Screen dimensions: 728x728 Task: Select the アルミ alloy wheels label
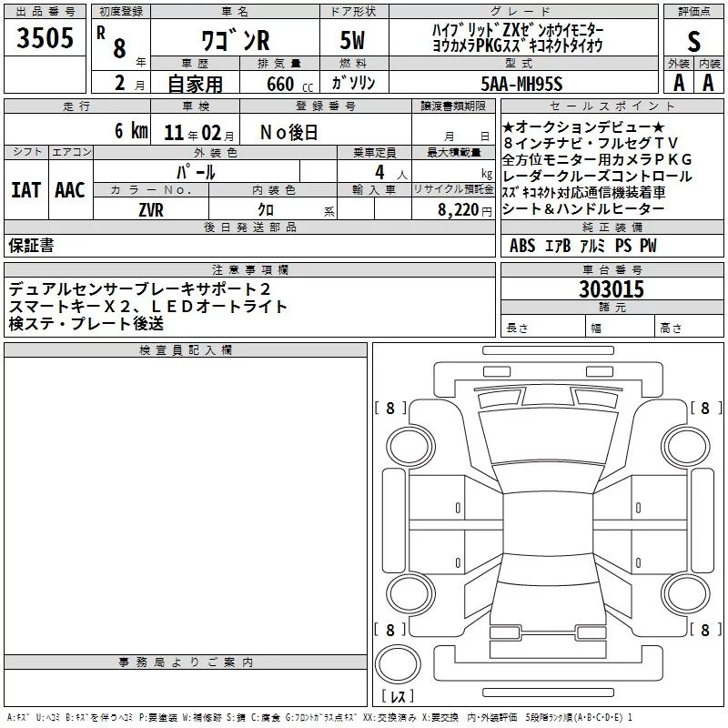point(592,246)
